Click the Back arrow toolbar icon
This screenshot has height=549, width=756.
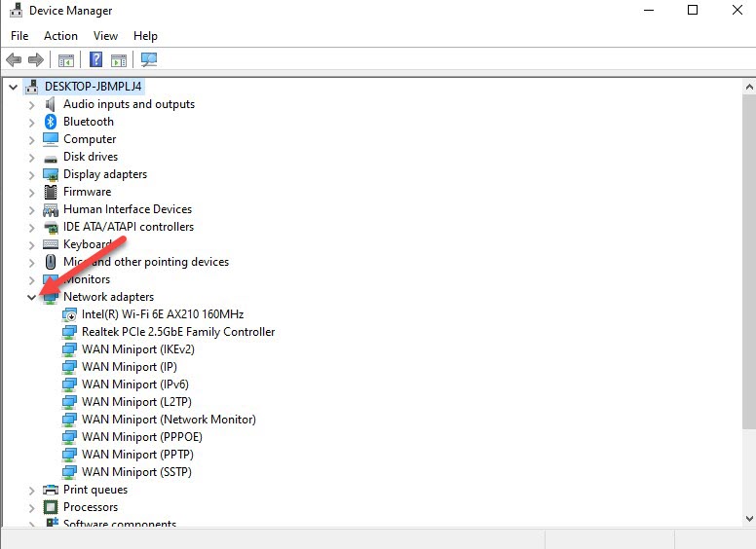click(14, 60)
